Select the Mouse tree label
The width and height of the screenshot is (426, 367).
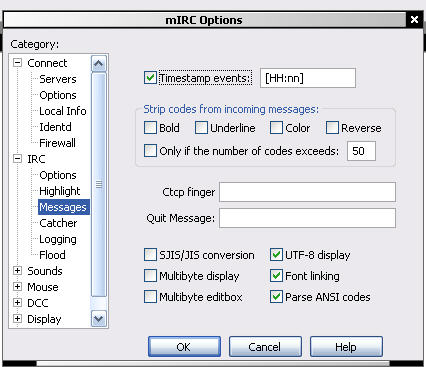point(43,287)
